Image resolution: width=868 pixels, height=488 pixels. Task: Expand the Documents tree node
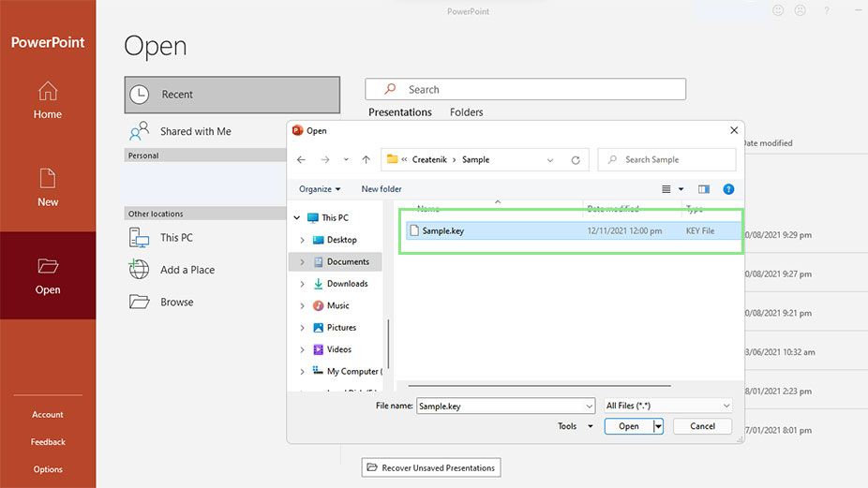(x=302, y=261)
